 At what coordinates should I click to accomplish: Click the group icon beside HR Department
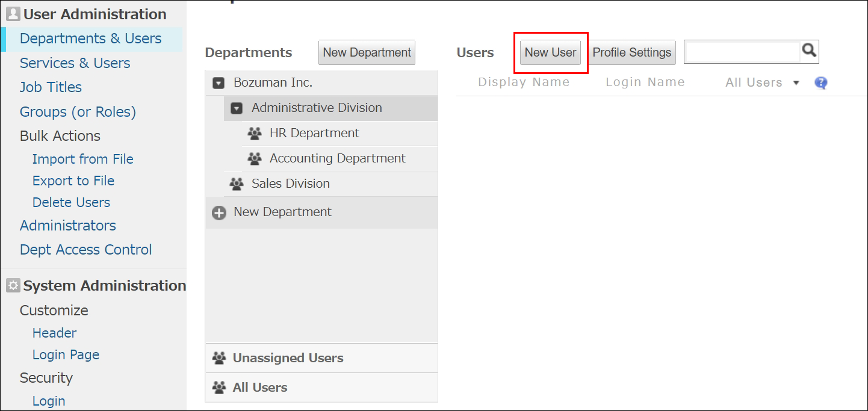(255, 133)
